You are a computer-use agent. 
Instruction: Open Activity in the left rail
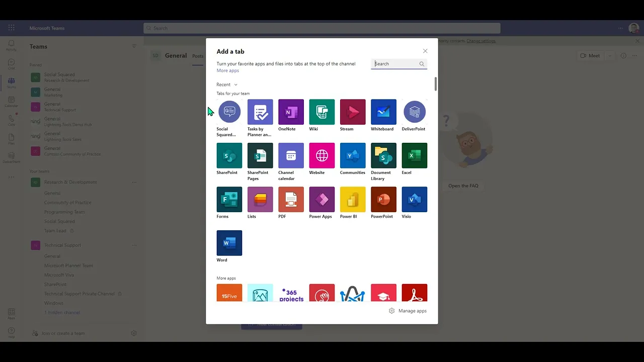(11, 45)
